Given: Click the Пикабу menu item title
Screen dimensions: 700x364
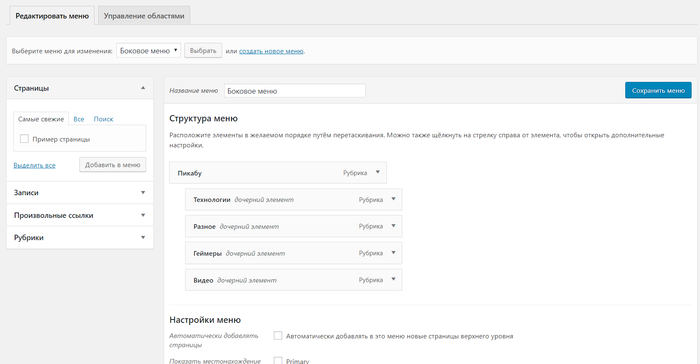Looking at the screenshot, I should 190,173.
